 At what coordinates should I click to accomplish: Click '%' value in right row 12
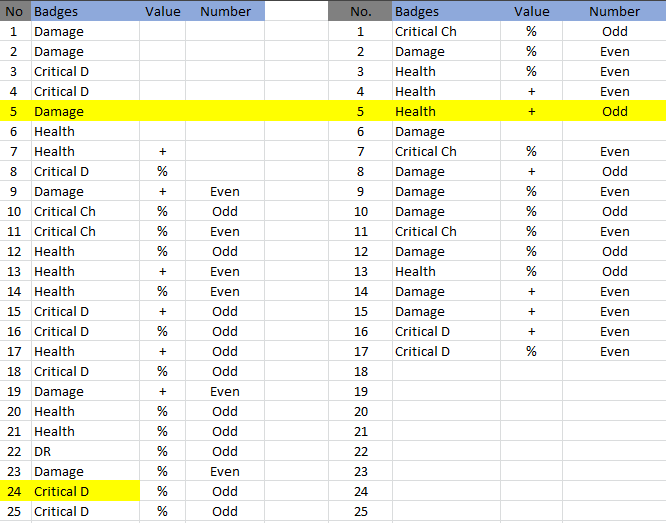coord(531,251)
